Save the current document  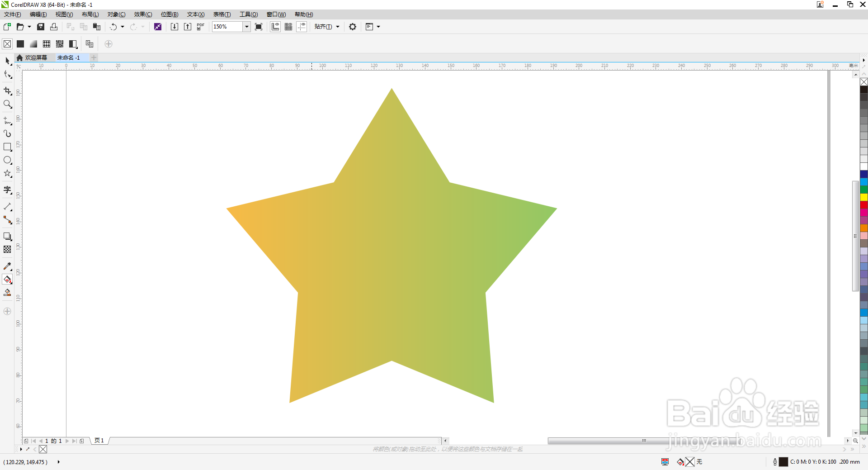41,27
